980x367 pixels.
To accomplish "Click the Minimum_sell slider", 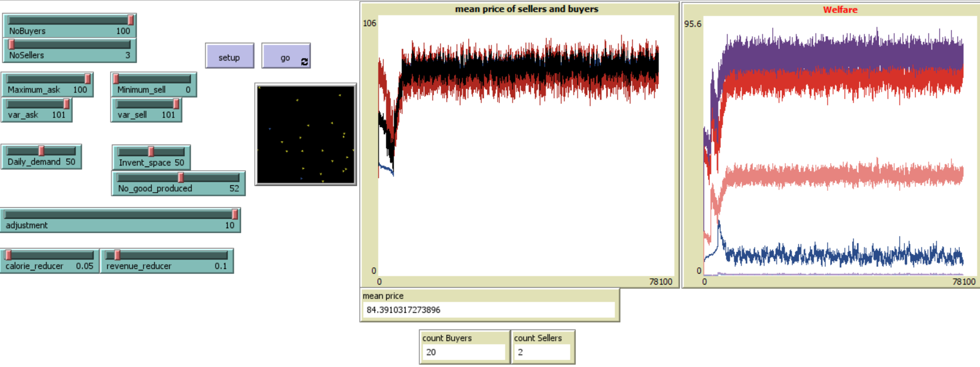I will click(154, 85).
